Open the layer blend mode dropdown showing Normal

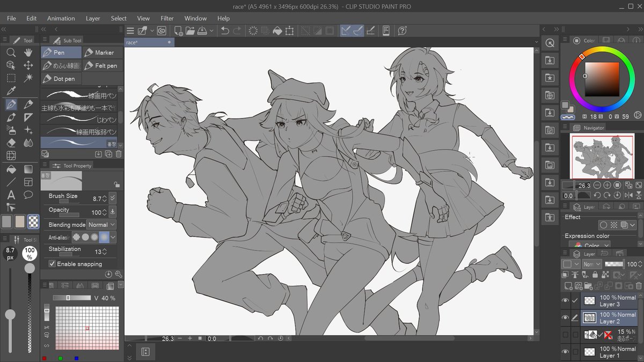pos(591,264)
